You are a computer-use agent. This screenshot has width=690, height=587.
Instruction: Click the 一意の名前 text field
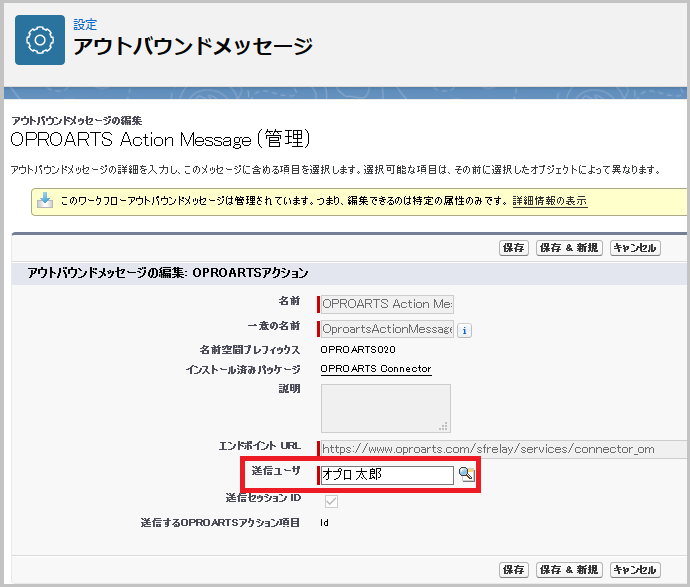tap(386, 329)
